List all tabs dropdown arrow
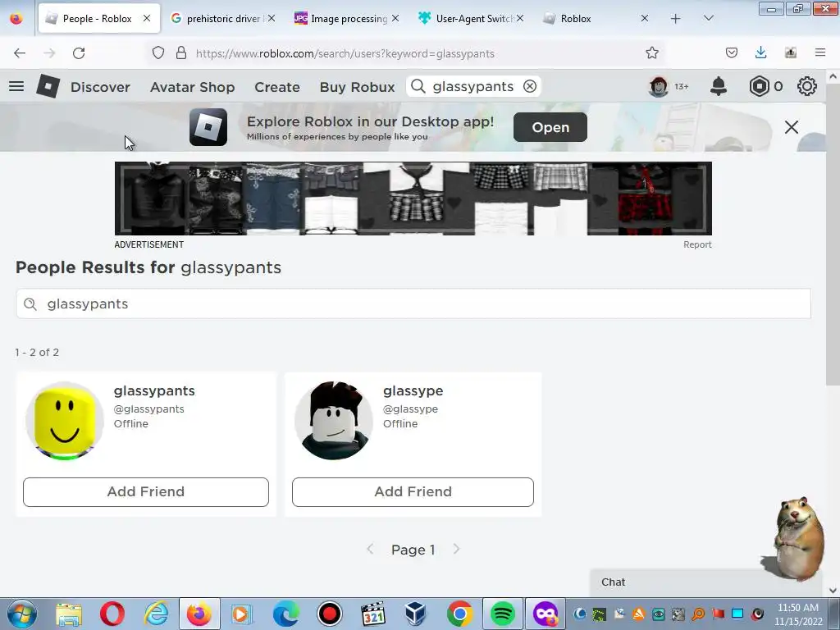The width and height of the screenshot is (840, 630). (x=708, y=18)
